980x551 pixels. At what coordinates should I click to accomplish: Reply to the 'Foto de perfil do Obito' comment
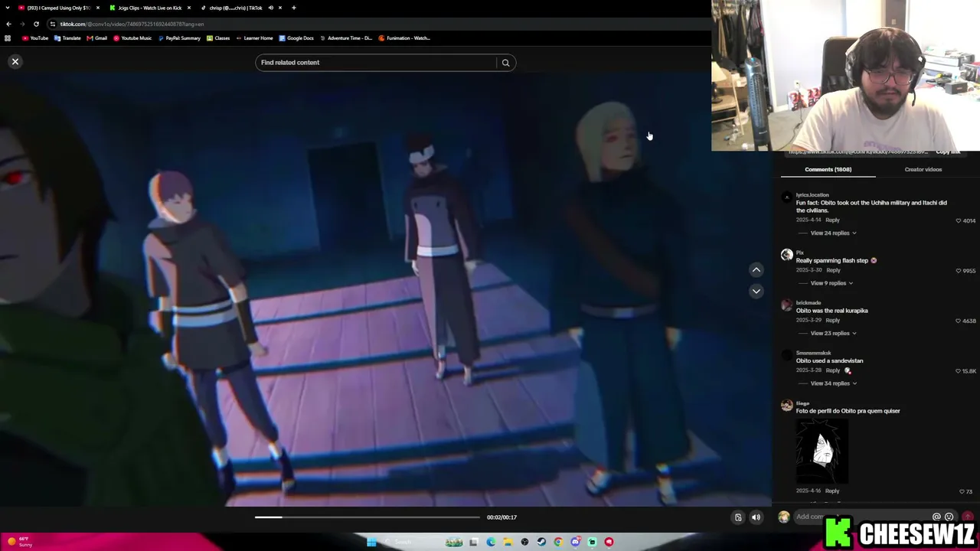click(x=832, y=491)
